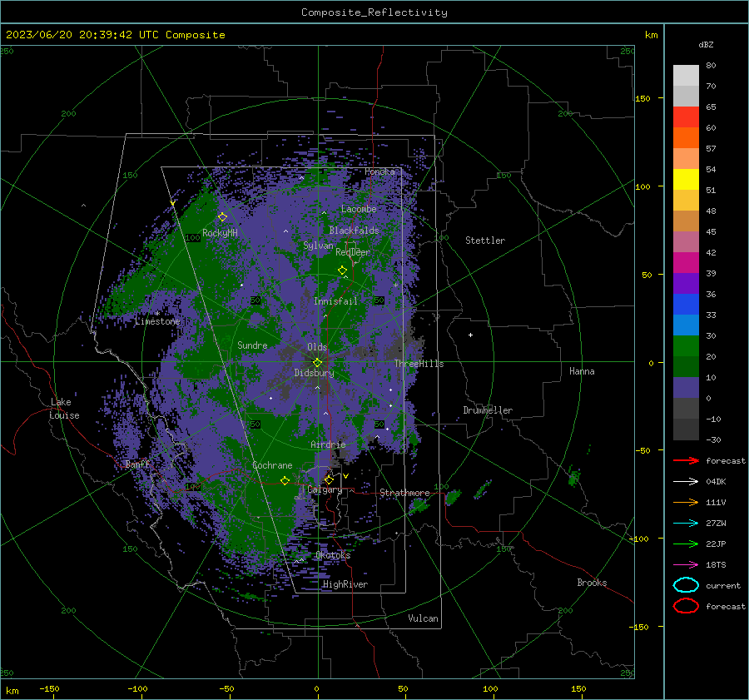Select the cyan current oval icon

[x=686, y=585]
